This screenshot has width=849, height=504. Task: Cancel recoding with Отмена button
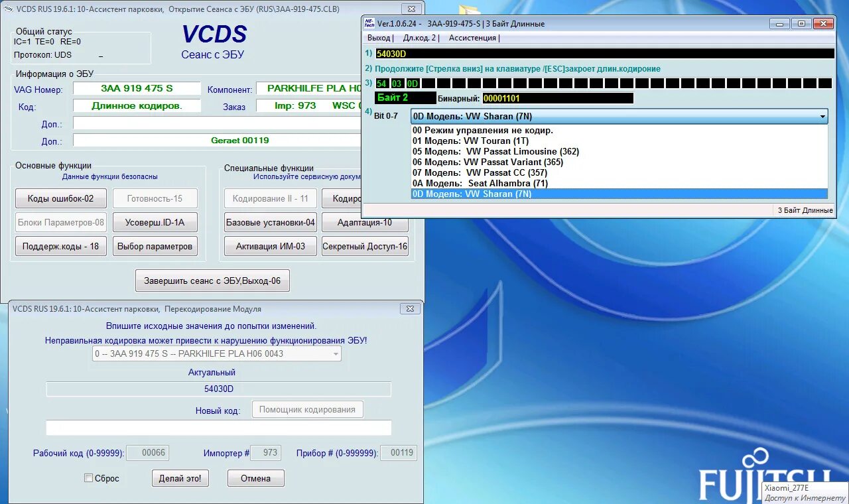[256, 478]
